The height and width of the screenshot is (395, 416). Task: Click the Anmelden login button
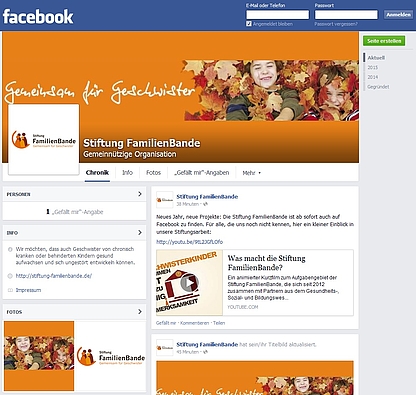[x=398, y=15]
